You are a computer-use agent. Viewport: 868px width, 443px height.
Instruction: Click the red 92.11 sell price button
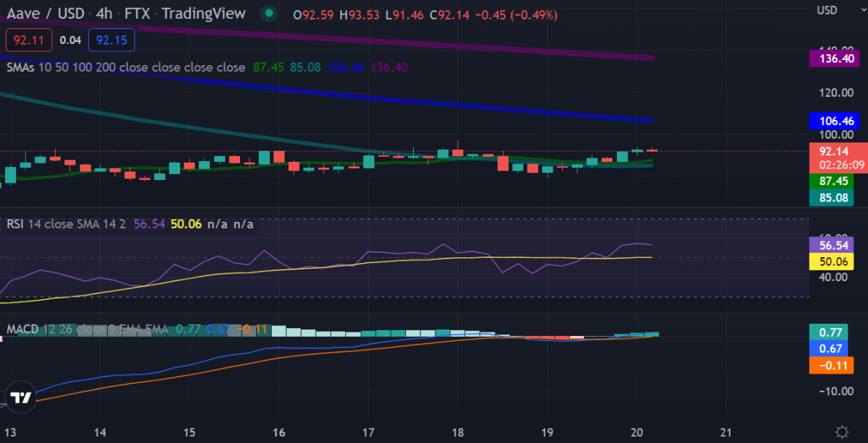tap(29, 40)
